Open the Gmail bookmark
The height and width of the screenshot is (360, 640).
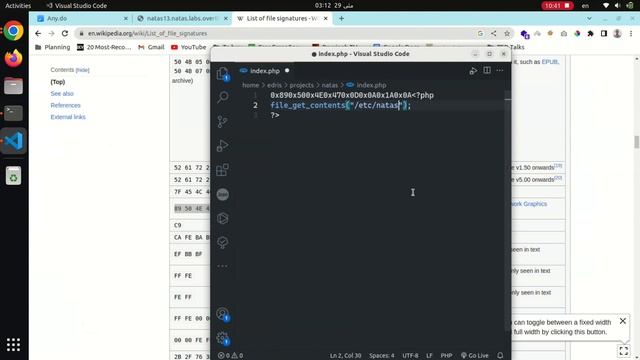[151, 47]
